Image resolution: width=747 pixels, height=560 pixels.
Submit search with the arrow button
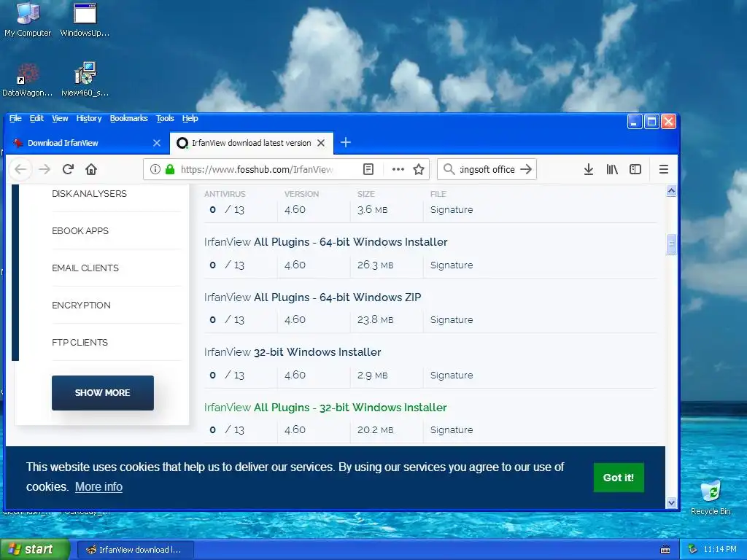click(526, 169)
